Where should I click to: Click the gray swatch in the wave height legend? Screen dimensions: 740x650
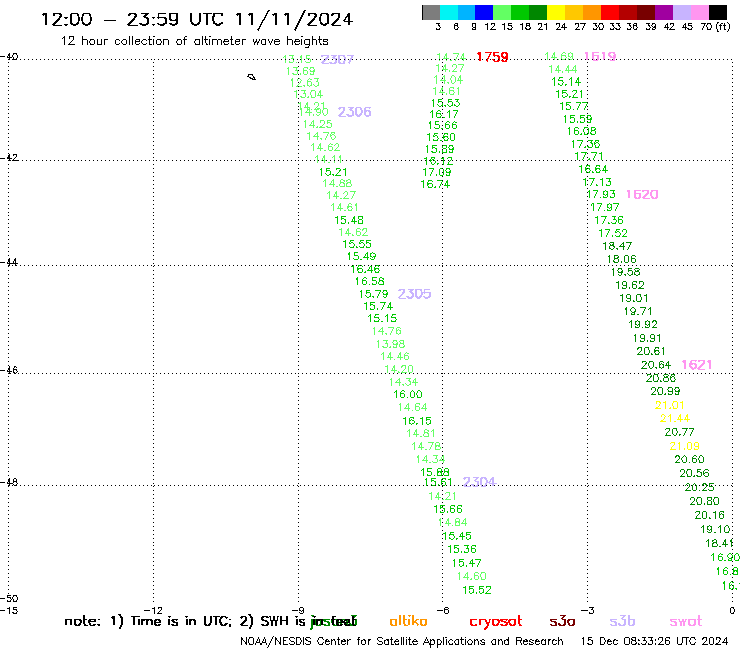point(431,12)
